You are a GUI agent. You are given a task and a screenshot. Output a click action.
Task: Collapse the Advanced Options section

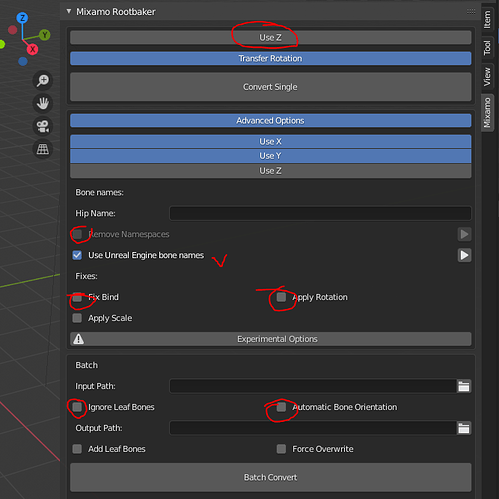[x=271, y=121]
